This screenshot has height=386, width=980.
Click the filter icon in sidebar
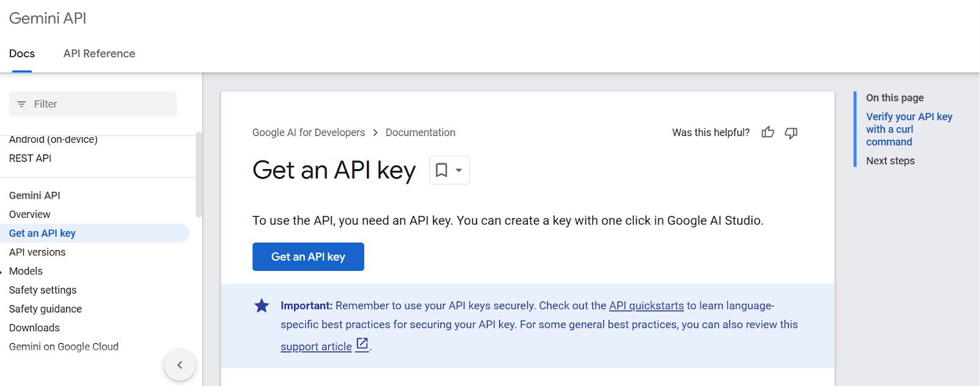click(21, 104)
